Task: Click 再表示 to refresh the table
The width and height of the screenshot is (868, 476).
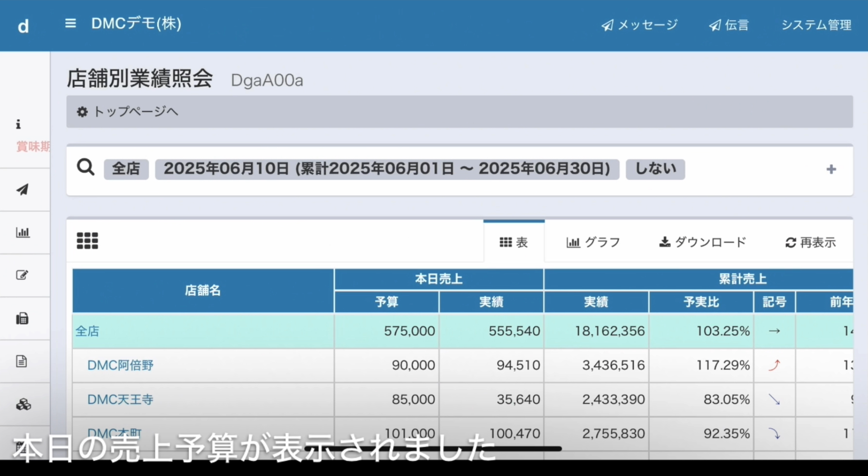Action: (x=810, y=242)
